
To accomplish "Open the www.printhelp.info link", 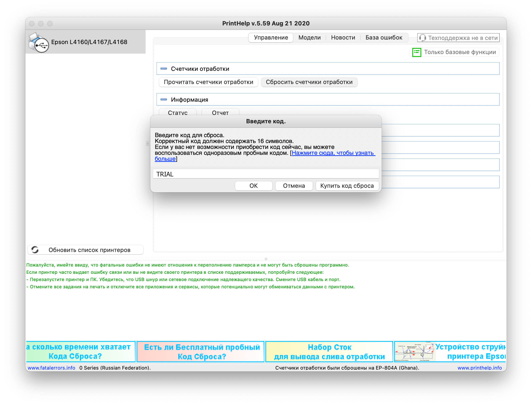I will [x=479, y=368].
